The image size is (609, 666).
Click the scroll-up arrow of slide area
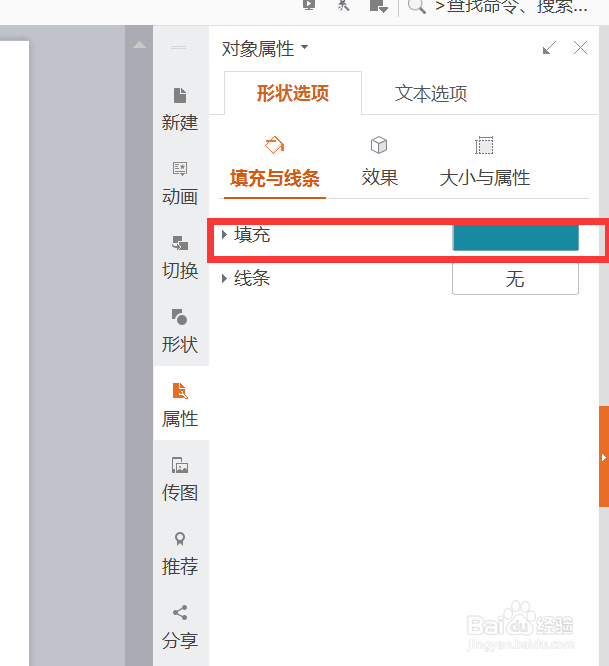(139, 45)
